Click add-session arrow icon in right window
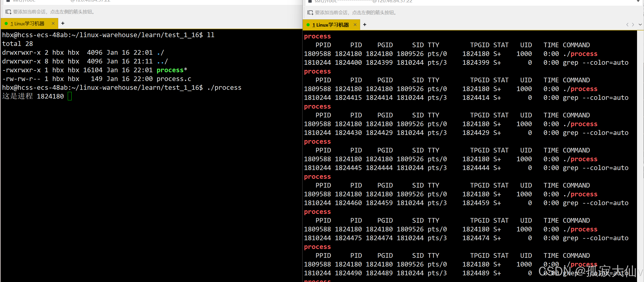Screen dimensions: 644x282 310,13
